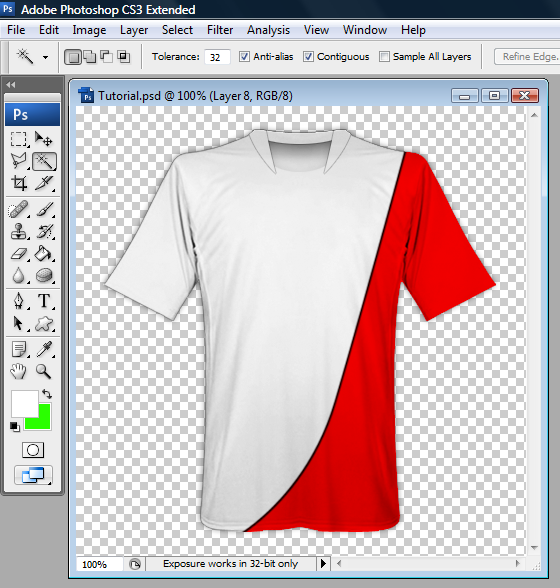This screenshot has height=588, width=560.
Task: Toggle the Anti-alias checkbox
Action: 244,57
